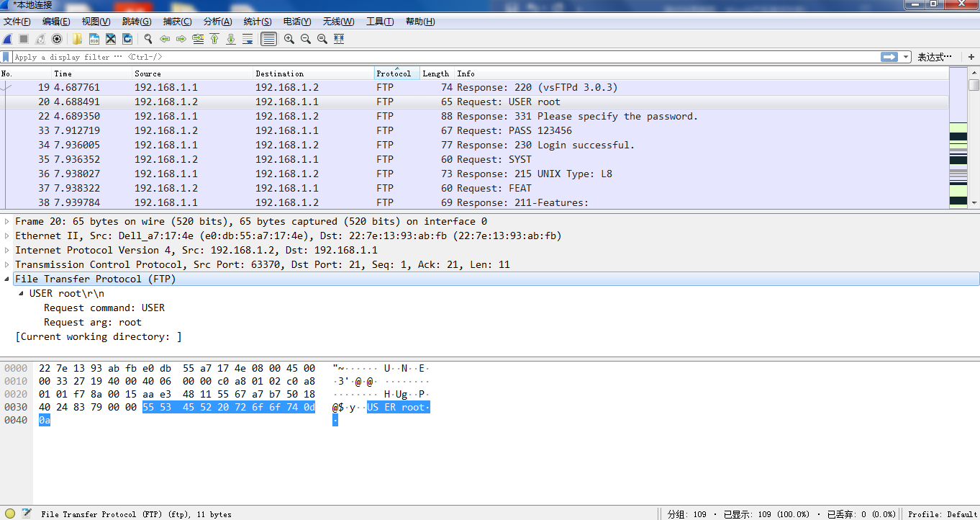The width and height of the screenshot is (980, 520).
Task: Go forward in packet history
Action: tap(181, 39)
